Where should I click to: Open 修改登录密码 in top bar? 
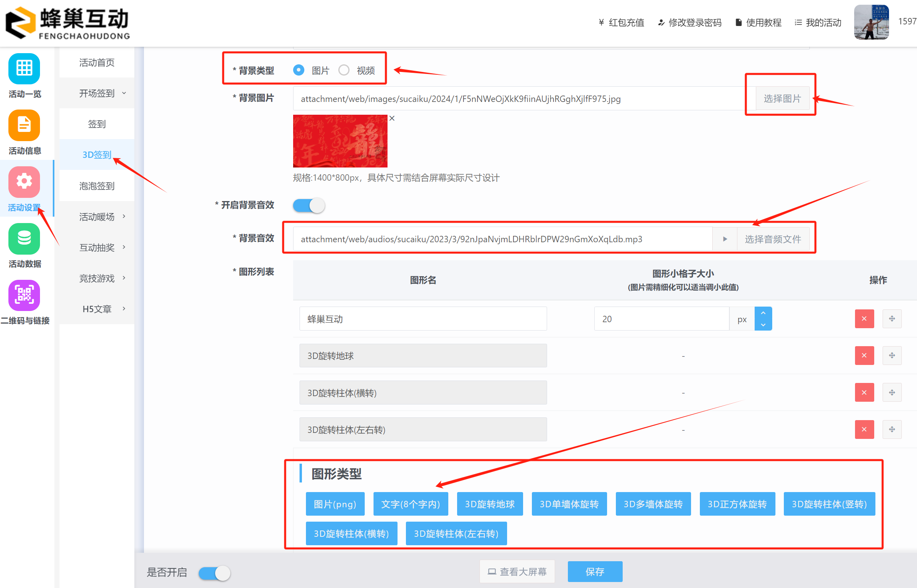690,22
